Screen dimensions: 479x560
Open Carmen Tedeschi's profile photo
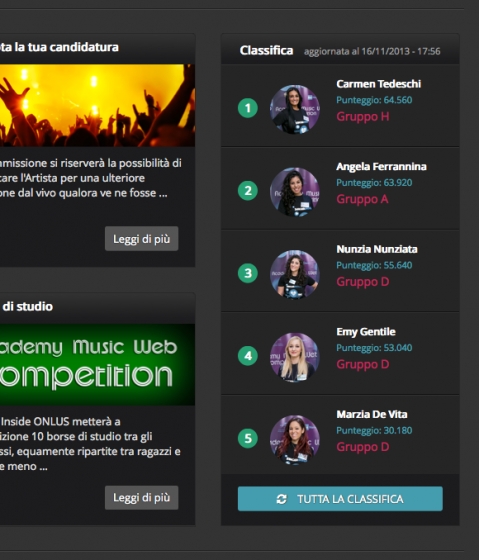tap(295, 109)
